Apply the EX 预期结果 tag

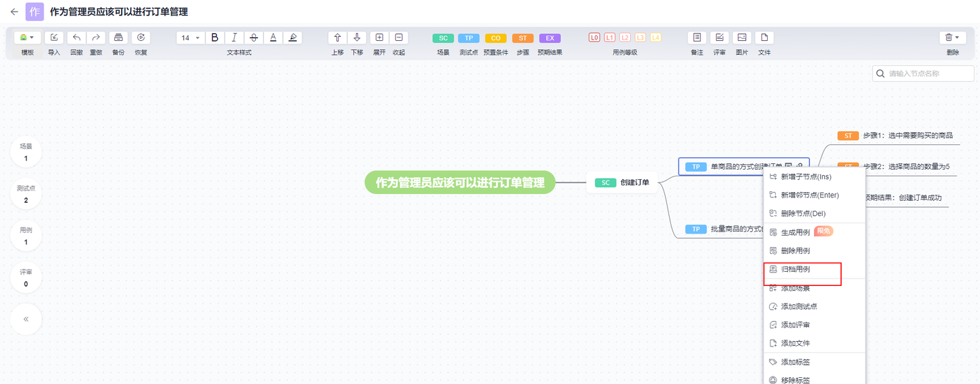click(x=550, y=38)
